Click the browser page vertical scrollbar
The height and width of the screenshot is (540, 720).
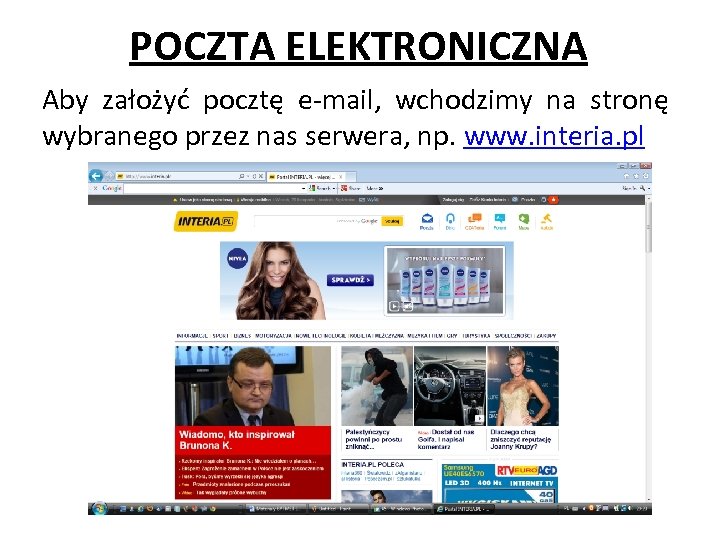[x=648, y=349]
